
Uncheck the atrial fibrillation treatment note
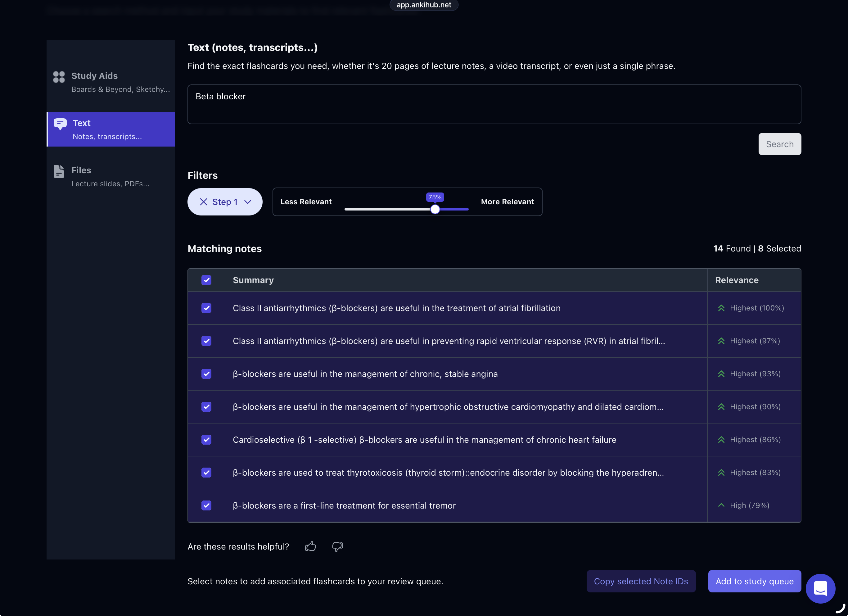(206, 308)
